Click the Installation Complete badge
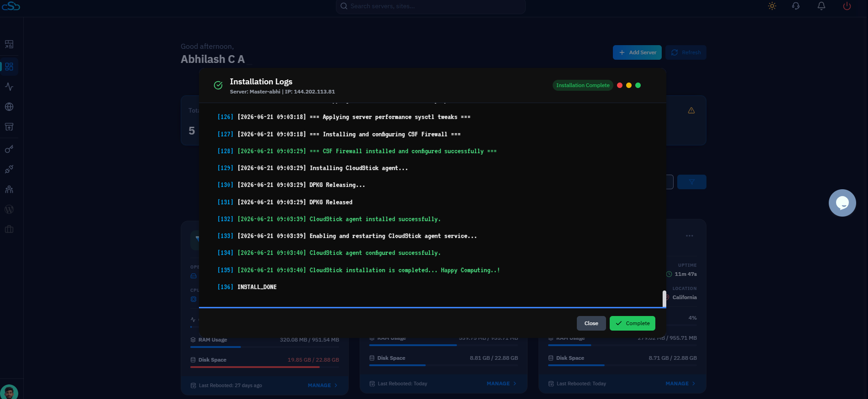Screen dimensions: 868x399 point(583,85)
